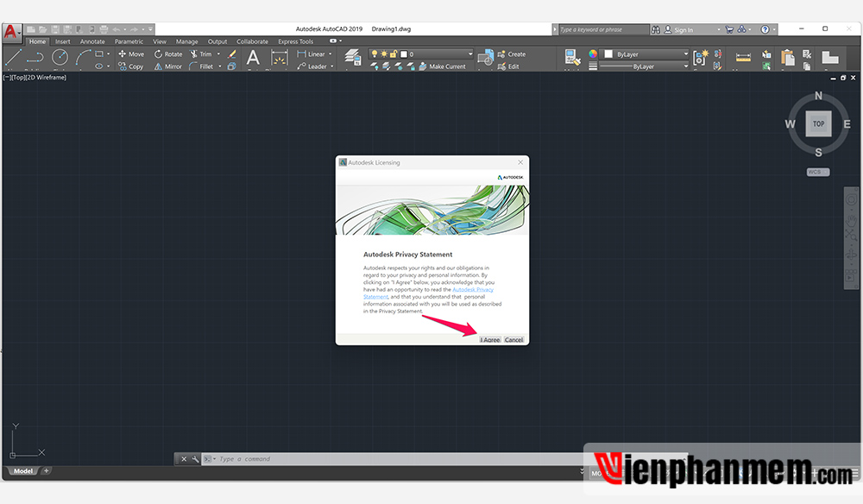Click the Measure tool icon

click(x=743, y=57)
